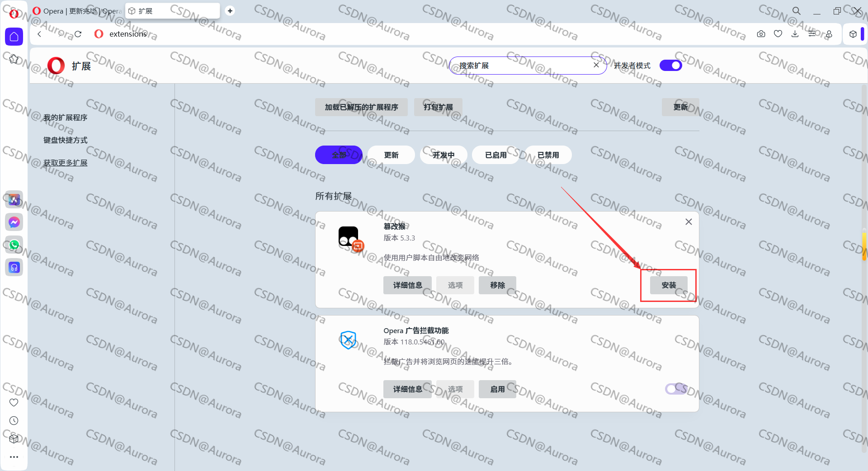Select the 开发中 filter tab
This screenshot has width=868, height=471.
click(x=443, y=155)
